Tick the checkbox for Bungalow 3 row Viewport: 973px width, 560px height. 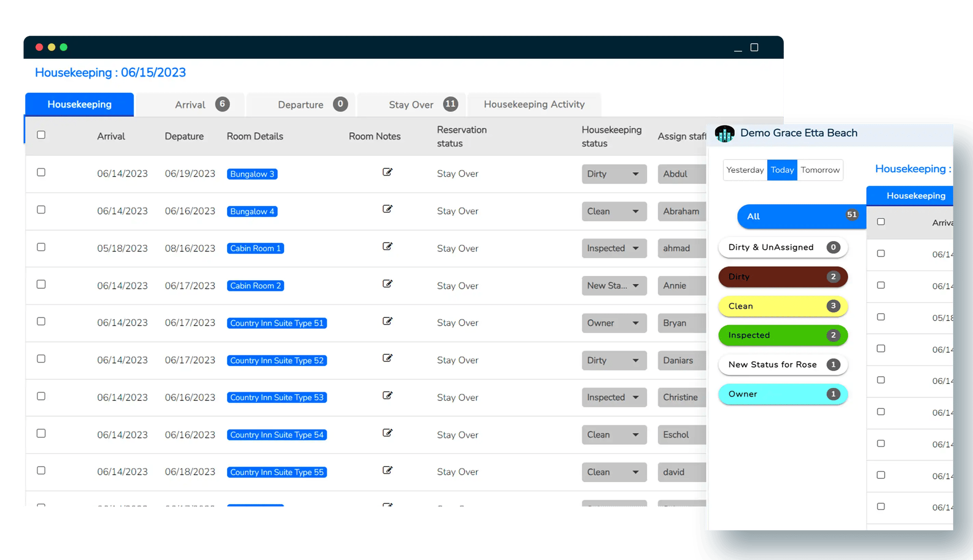point(41,172)
